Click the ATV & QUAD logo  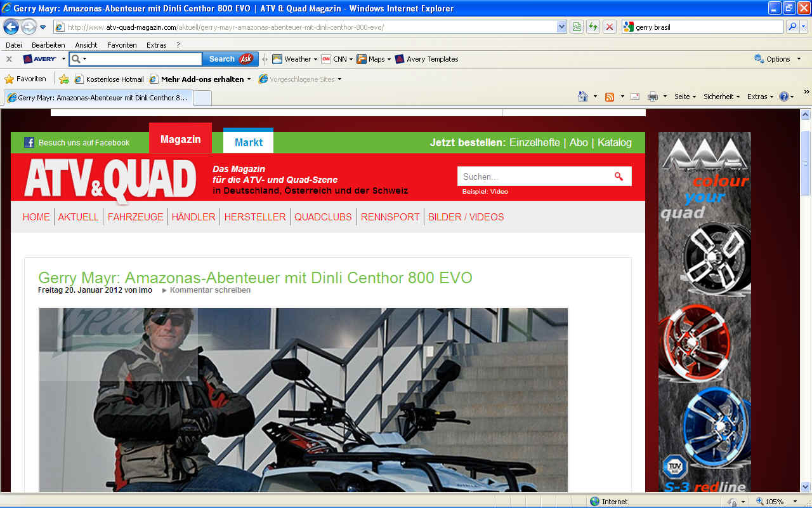tap(110, 180)
